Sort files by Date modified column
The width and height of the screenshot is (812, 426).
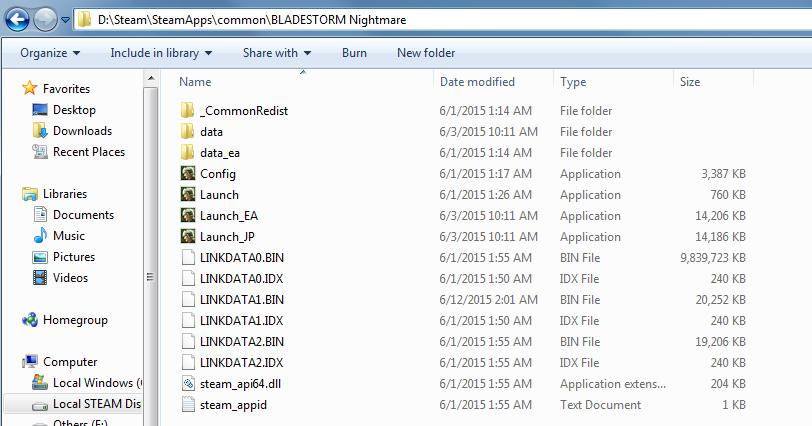tap(477, 82)
